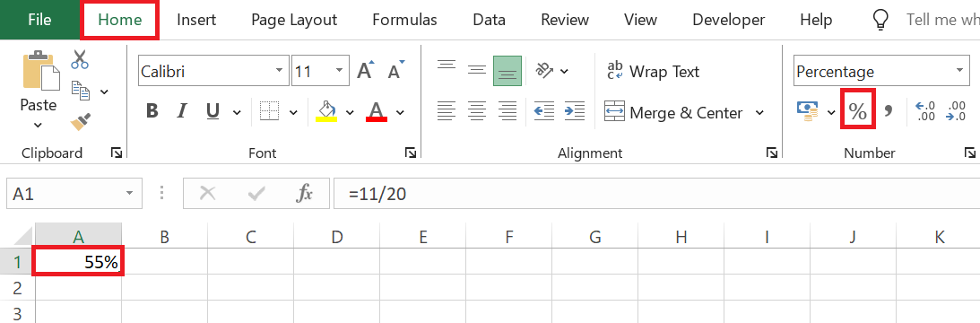The width and height of the screenshot is (980, 323).
Task: Toggle Wrap Text on selected cell
Action: pyautogui.click(x=654, y=72)
